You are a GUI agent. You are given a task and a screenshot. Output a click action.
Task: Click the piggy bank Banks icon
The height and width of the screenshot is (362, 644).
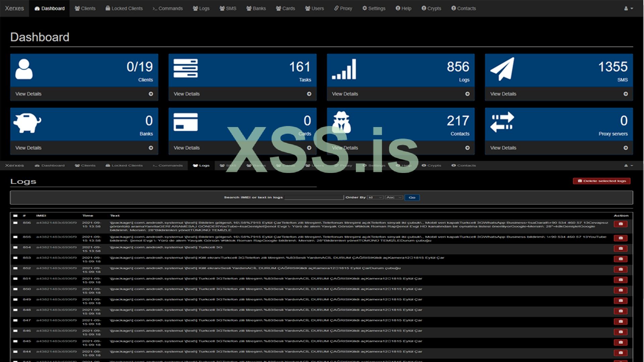[x=27, y=123]
